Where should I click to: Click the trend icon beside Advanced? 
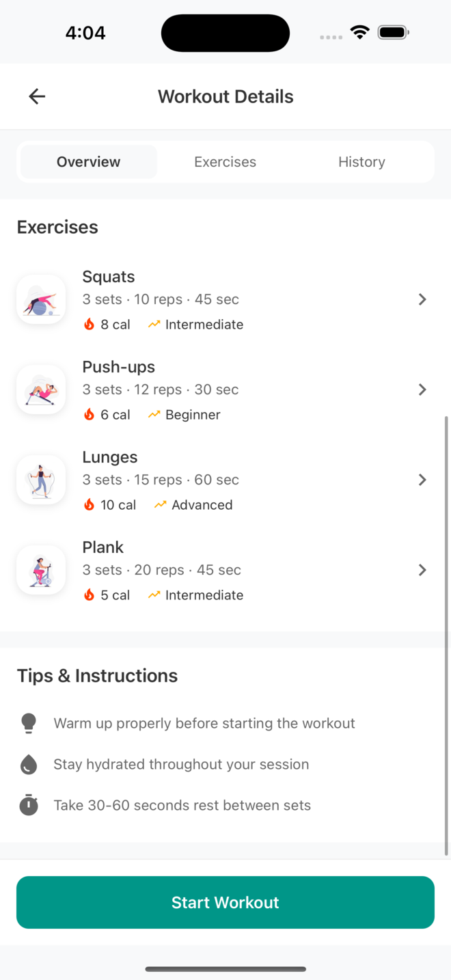(x=160, y=505)
